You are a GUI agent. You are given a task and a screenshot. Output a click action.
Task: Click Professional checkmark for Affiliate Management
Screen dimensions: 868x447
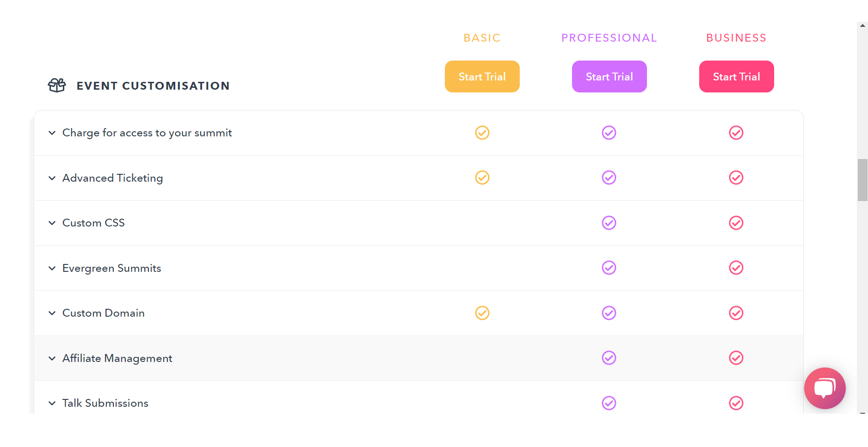pyautogui.click(x=609, y=358)
